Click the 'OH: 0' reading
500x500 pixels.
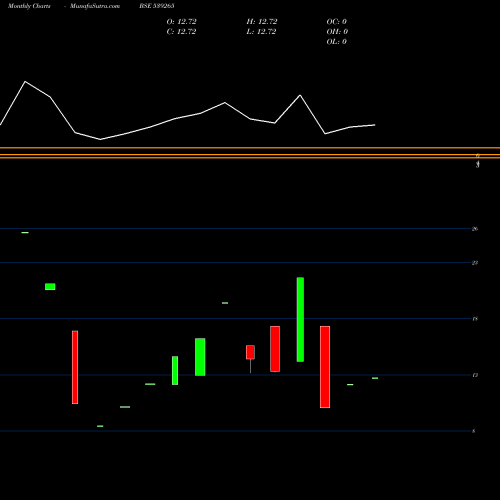[x=337, y=32]
